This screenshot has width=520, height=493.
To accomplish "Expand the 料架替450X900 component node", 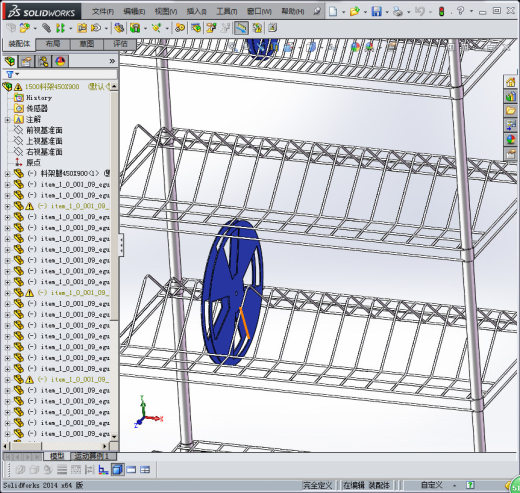I will 7,173.
